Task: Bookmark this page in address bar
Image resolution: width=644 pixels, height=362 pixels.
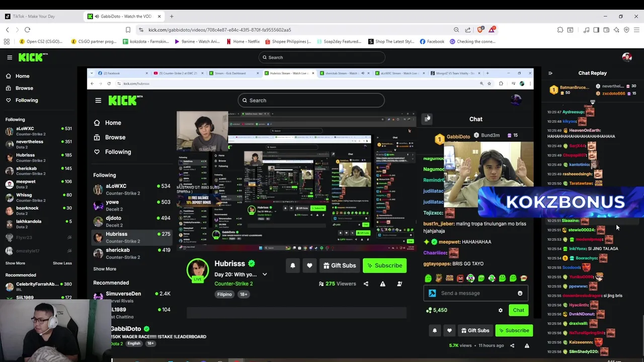Action: coord(128,30)
